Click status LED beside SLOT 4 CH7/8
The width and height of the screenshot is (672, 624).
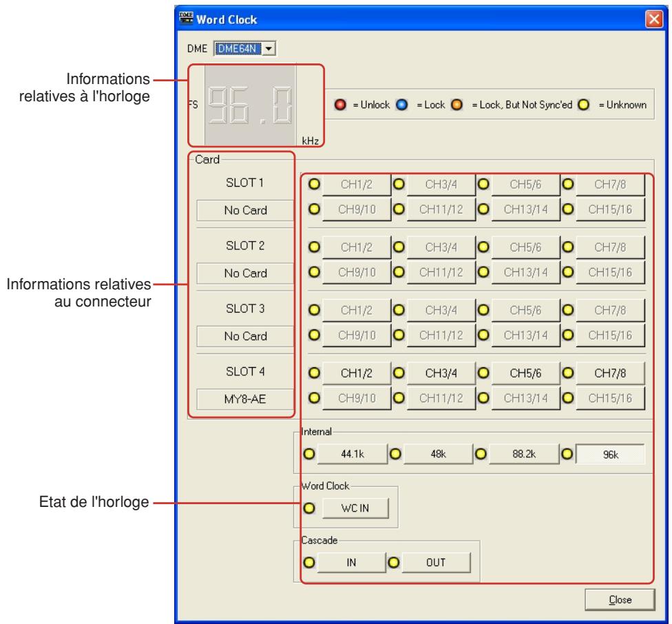point(568,373)
